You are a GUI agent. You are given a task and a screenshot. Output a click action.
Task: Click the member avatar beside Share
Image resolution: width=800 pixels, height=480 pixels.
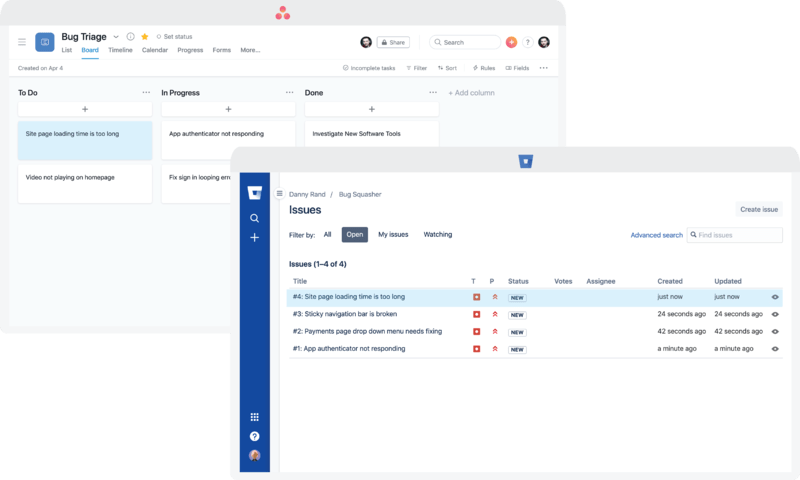[x=366, y=42]
